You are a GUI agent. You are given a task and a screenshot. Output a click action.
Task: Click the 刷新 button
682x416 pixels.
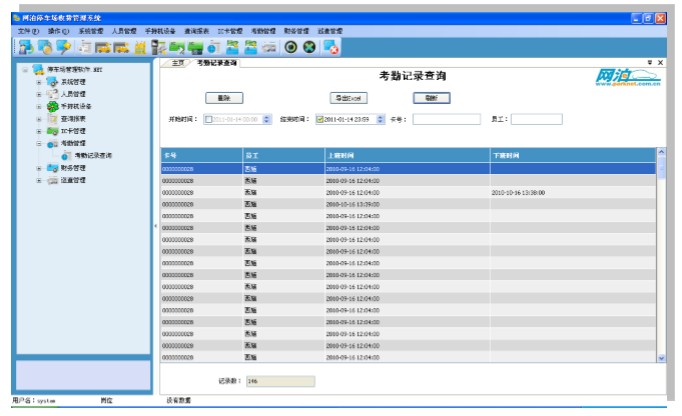431,98
